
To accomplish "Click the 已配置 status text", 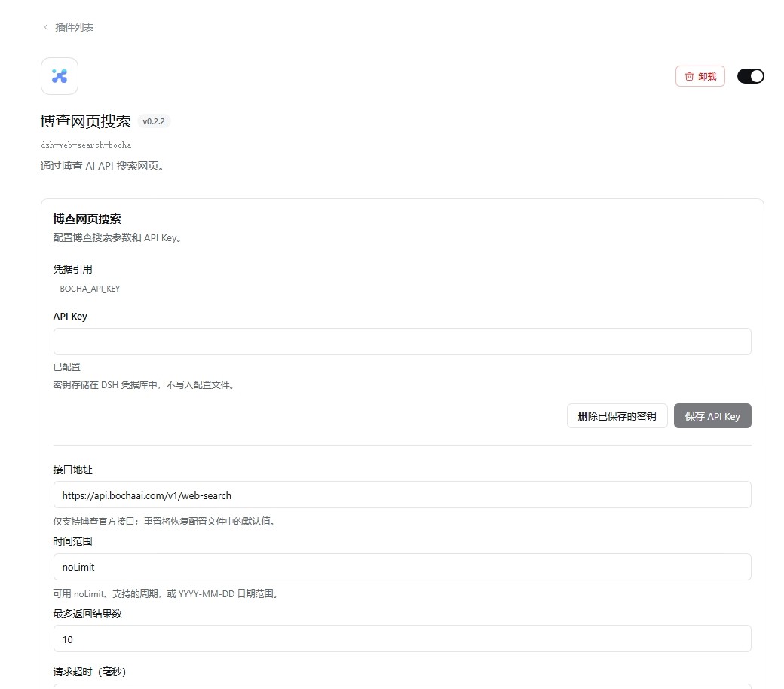I will pos(66,367).
